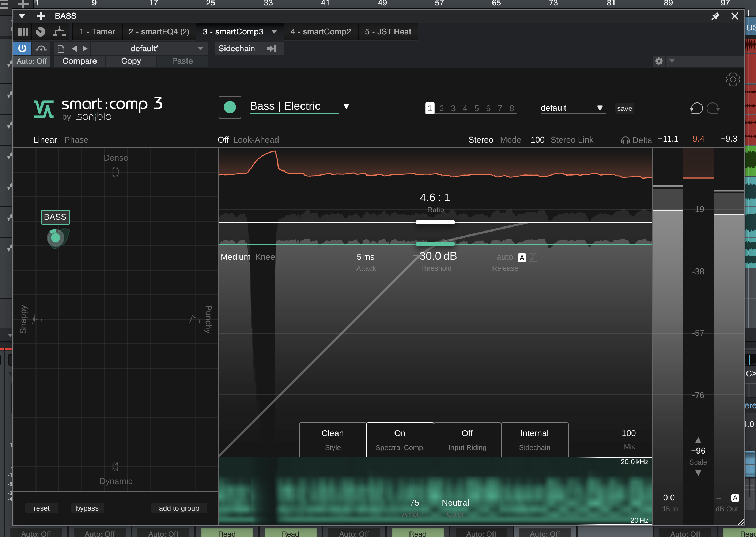
Task: Open the preset file menu icon
Action: 61,49
